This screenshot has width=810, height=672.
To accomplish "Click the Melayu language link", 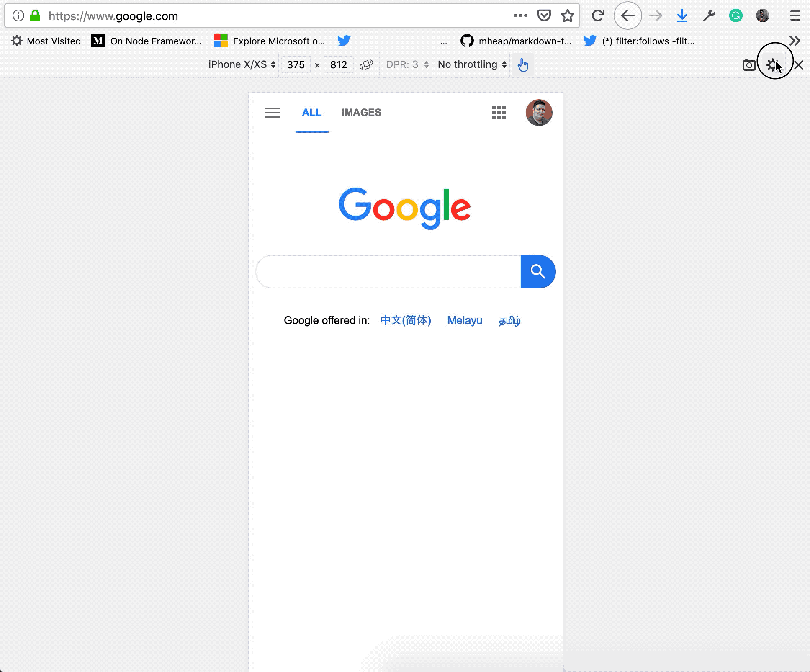I will [x=465, y=319].
